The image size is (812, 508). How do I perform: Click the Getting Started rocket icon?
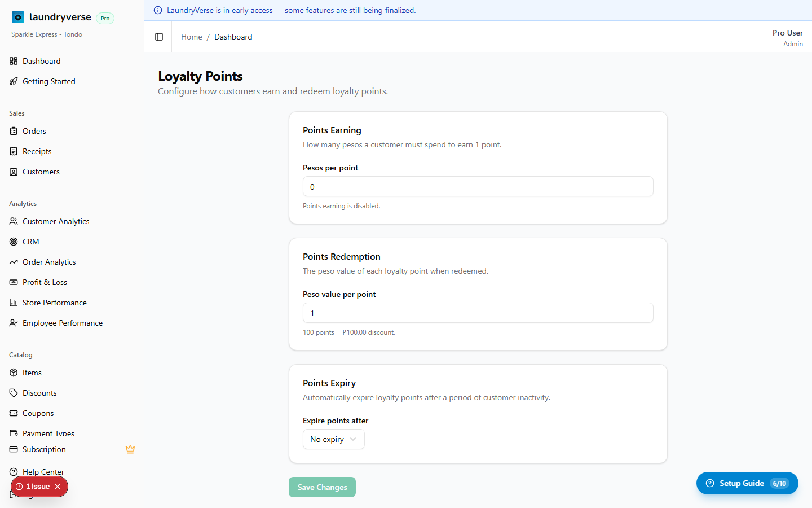pyautogui.click(x=14, y=81)
